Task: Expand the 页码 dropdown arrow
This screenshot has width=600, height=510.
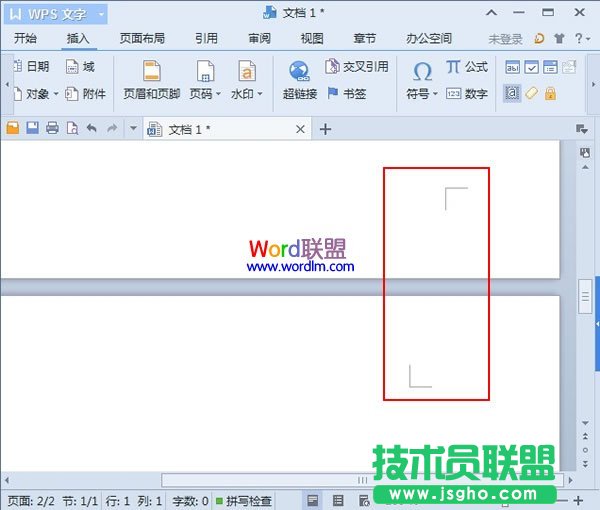Action: (218, 94)
